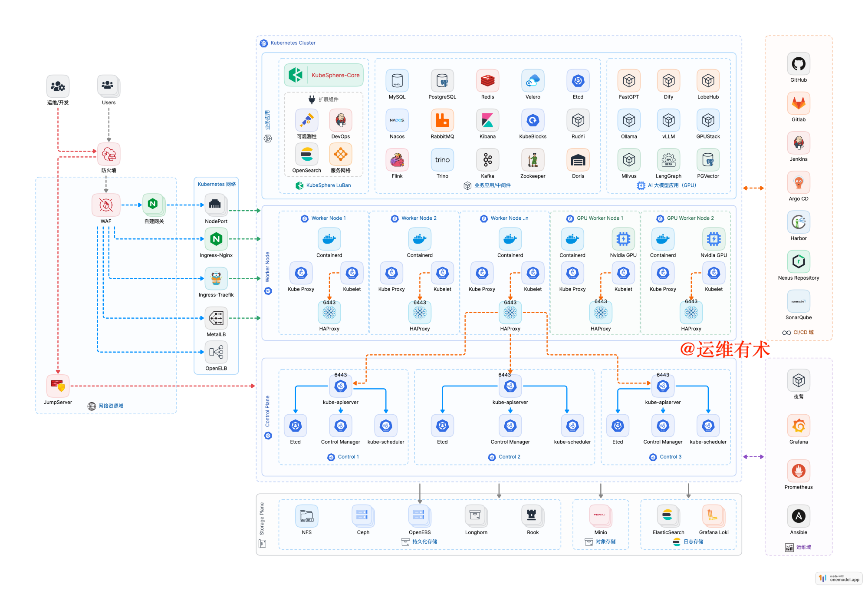Screen dimensions: 868x591
Task: Select the KubeBlocks icon
Action: pyautogui.click(x=533, y=120)
